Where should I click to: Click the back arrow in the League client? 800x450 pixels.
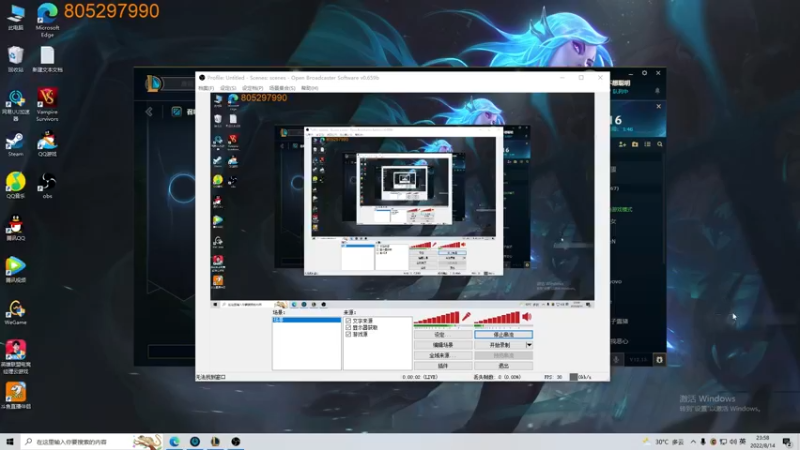(x=149, y=112)
